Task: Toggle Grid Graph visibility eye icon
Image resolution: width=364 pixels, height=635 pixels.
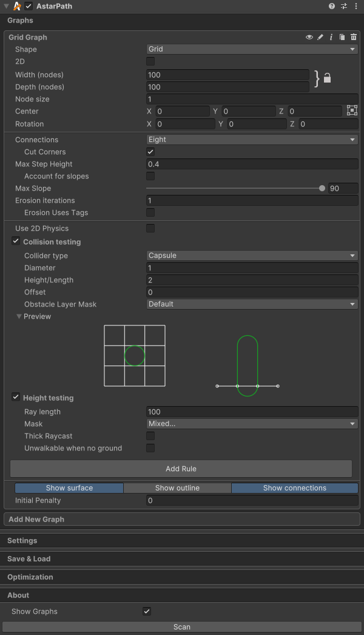Action: pos(309,37)
